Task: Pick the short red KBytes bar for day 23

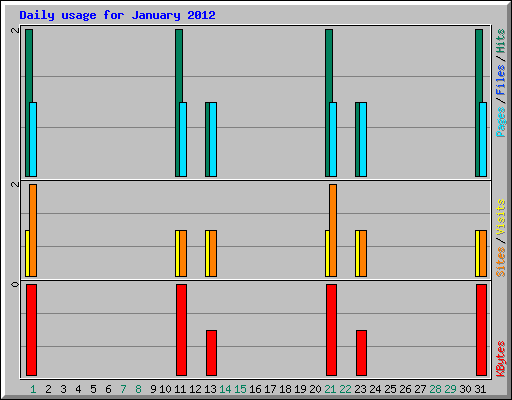Action: 361,353
